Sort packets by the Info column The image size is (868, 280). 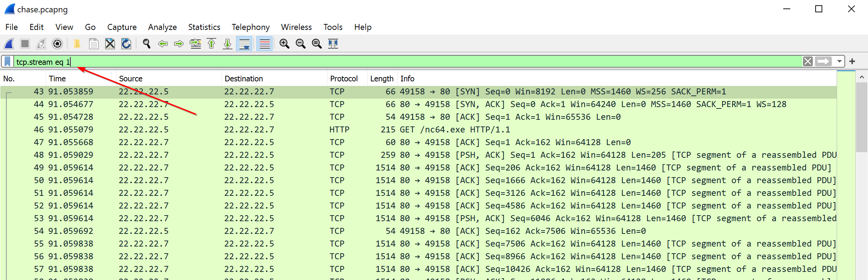[x=617, y=79]
